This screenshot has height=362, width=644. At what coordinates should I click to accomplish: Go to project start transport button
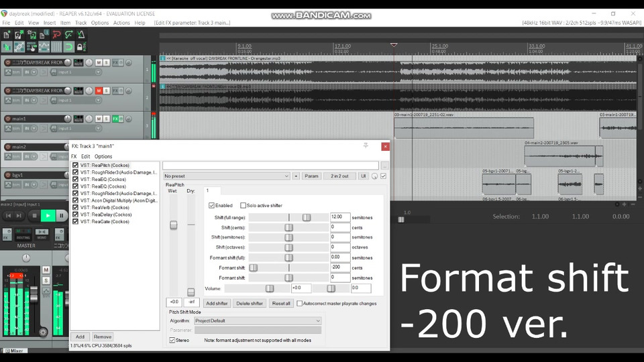pos(8,215)
